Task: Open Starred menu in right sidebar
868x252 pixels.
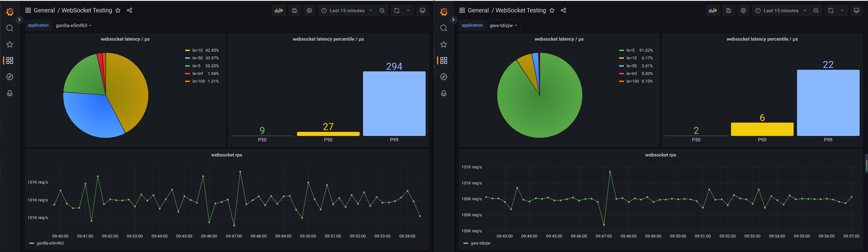Action: [x=443, y=44]
